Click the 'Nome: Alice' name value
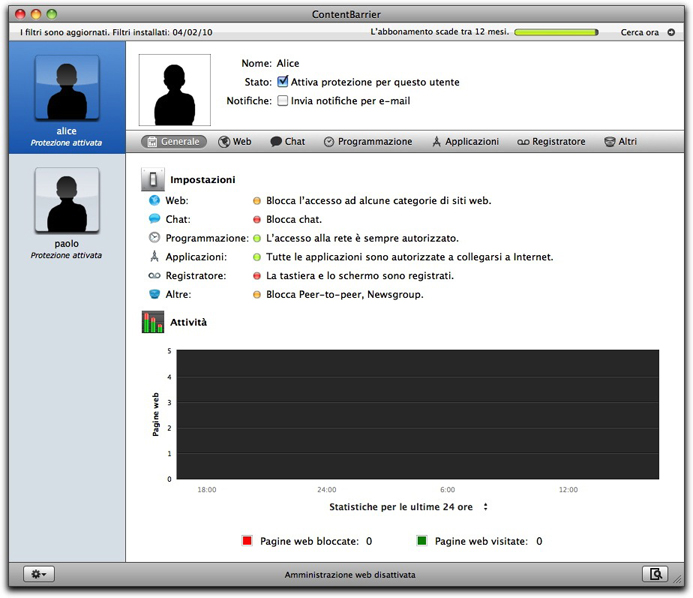The height and width of the screenshot is (598, 693). [288, 63]
